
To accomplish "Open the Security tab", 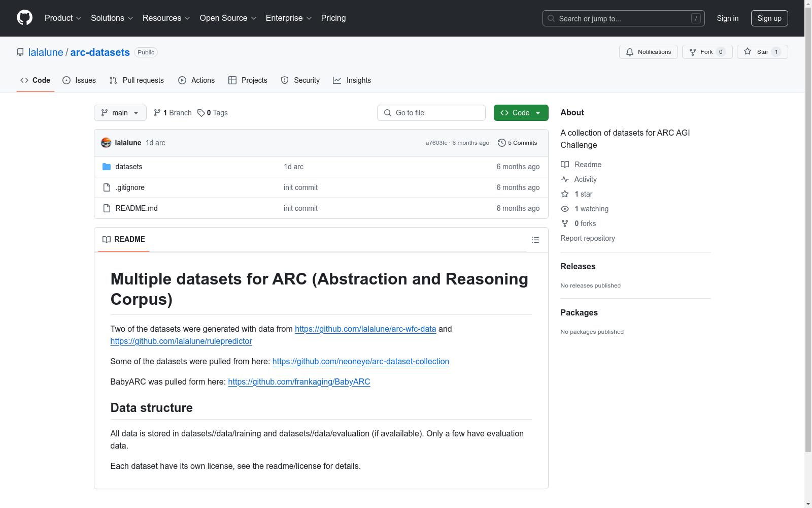I will coord(300,80).
